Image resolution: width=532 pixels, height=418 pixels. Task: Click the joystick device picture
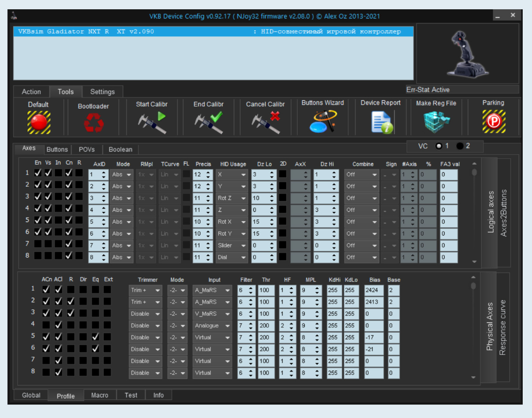click(x=467, y=53)
